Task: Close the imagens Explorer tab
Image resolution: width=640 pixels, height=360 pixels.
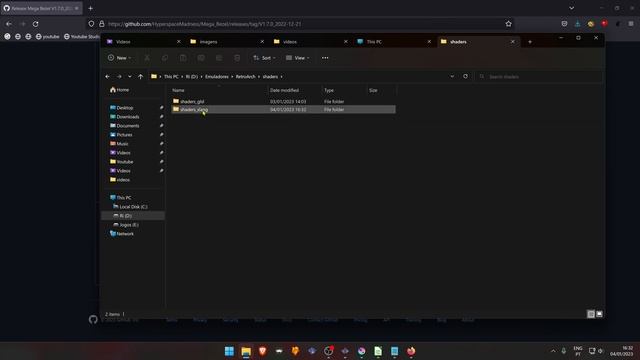Action: [x=262, y=42]
